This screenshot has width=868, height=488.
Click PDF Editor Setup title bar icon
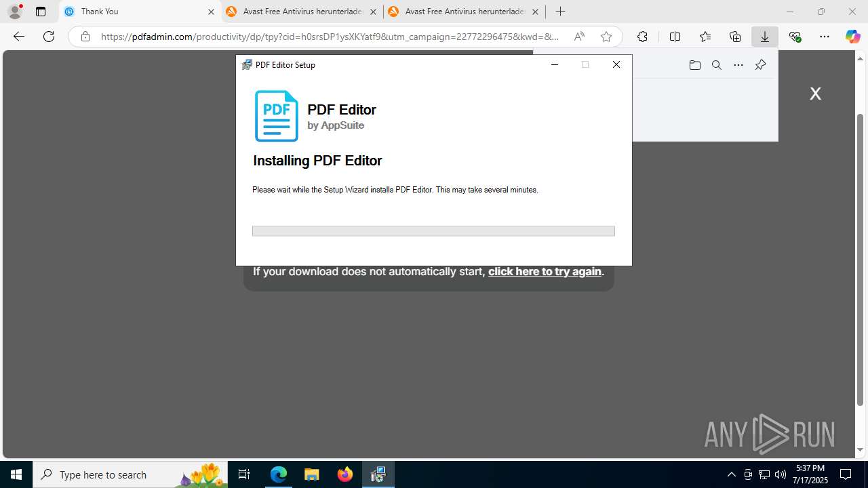pyautogui.click(x=247, y=65)
